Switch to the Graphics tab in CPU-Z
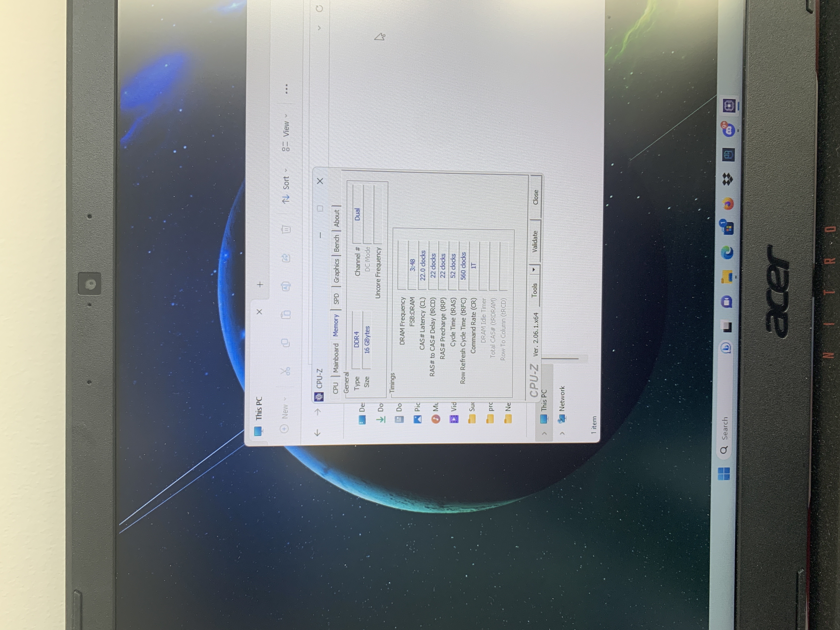This screenshot has width=840, height=630. pos(336,270)
